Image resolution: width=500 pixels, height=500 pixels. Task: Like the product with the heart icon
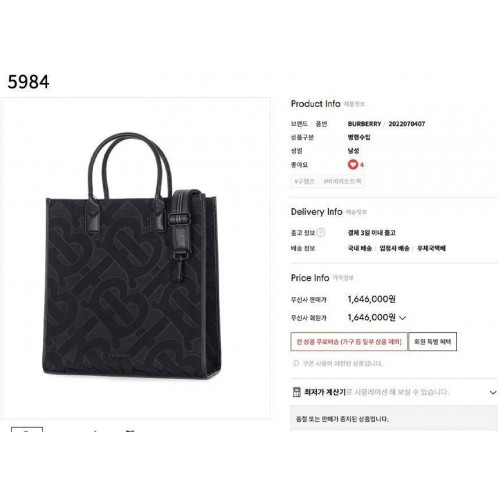(353, 164)
